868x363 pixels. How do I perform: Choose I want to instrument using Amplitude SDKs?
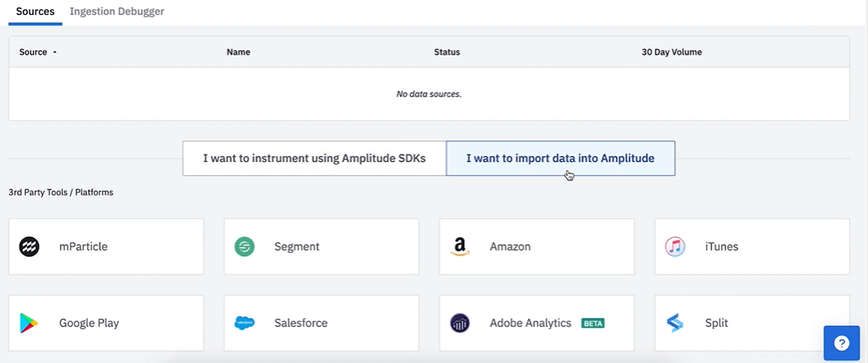(x=315, y=159)
